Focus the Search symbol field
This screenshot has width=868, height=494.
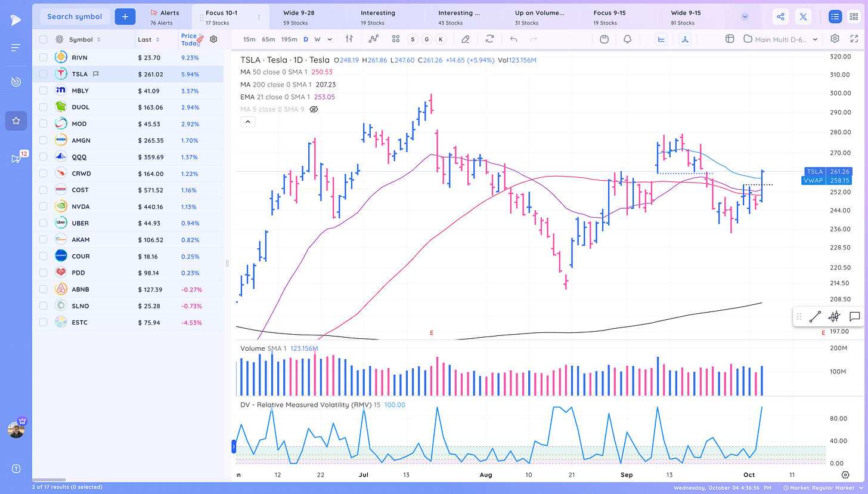pos(75,17)
